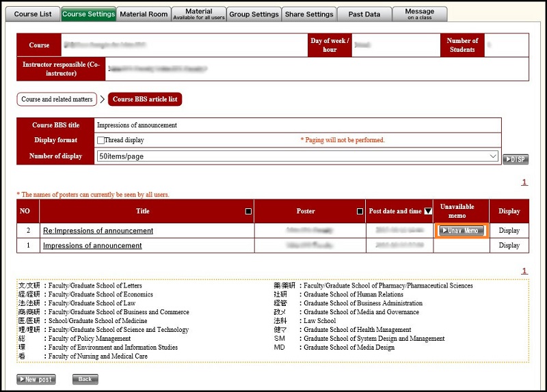547x392 pixels.
Task: Select the Past Data tab
Action: (364, 14)
